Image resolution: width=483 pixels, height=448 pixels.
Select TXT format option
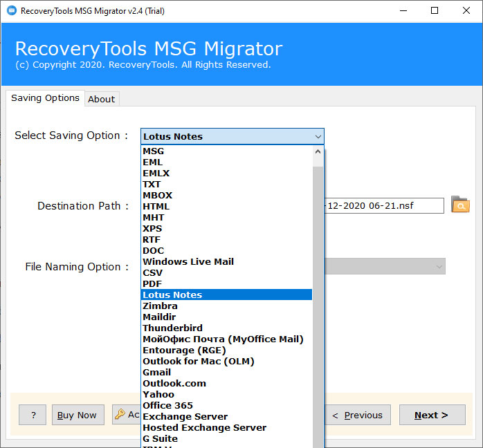point(226,185)
